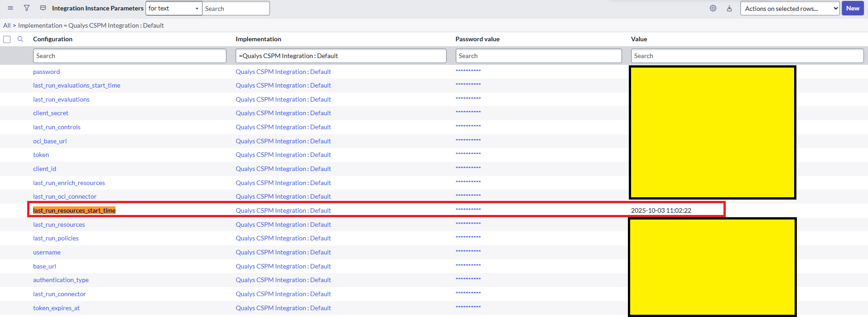This screenshot has height=317, width=868.
Task: Toggle column search with the magnifier icon
Action: (x=20, y=39)
